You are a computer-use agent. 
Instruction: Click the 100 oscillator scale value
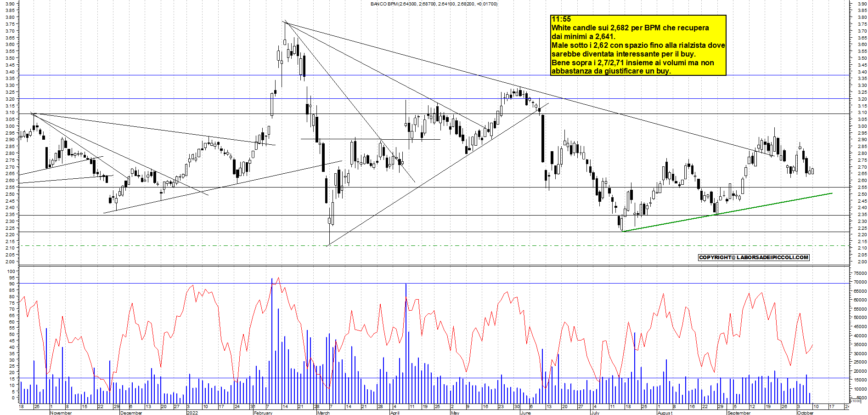coord(11,271)
